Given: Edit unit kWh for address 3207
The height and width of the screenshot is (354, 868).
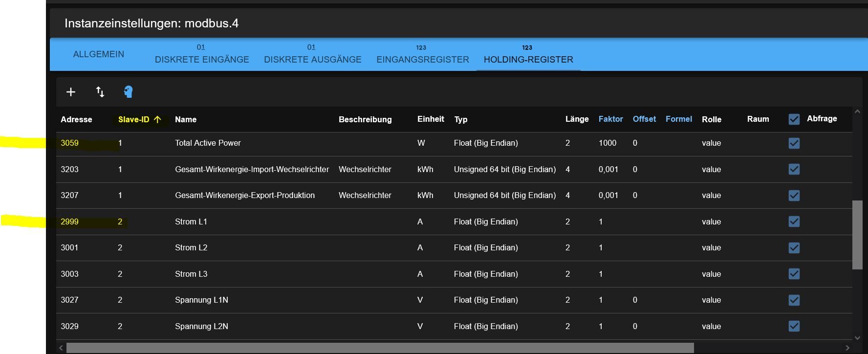Looking at the screenshot, I should tap(425, 196).
